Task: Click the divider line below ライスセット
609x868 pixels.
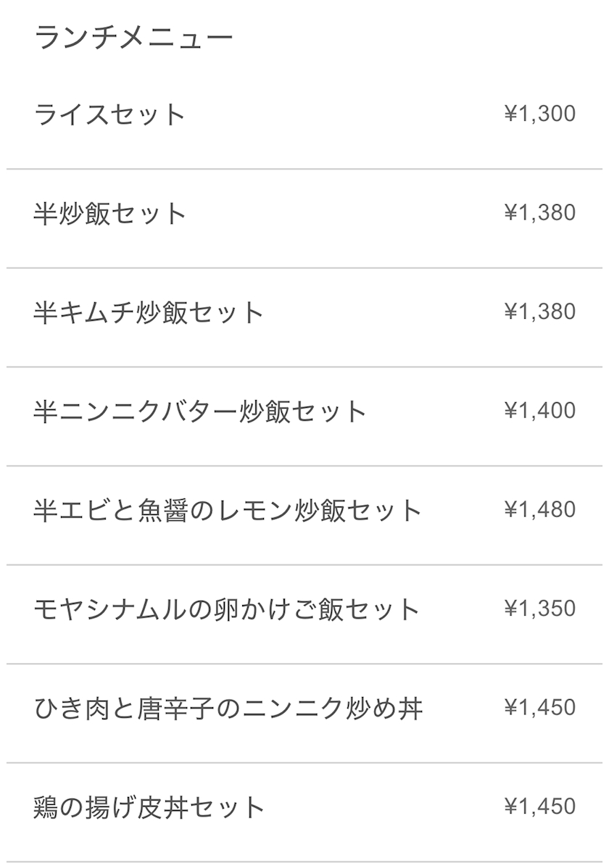Action: pos(304,169)
